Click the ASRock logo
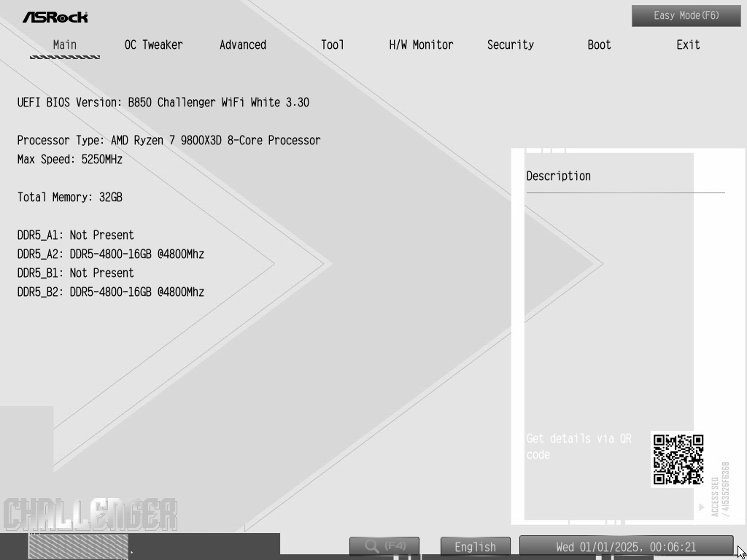Viewport: 747px width, 560px height. coord(55,17)
